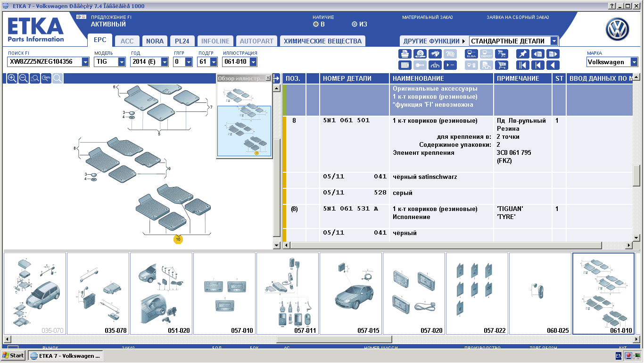Open the ХИМИЧЕСКИЕ ВЕЩЕСТВА tab
644x363 pixels.
tap(323, 41)
